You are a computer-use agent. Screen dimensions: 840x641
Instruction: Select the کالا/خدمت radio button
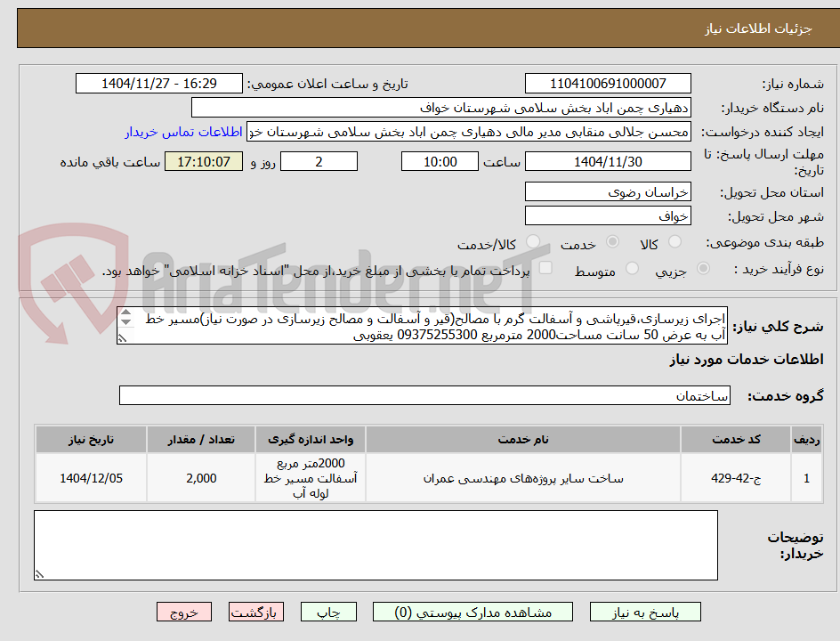click(x=532, y=242)
